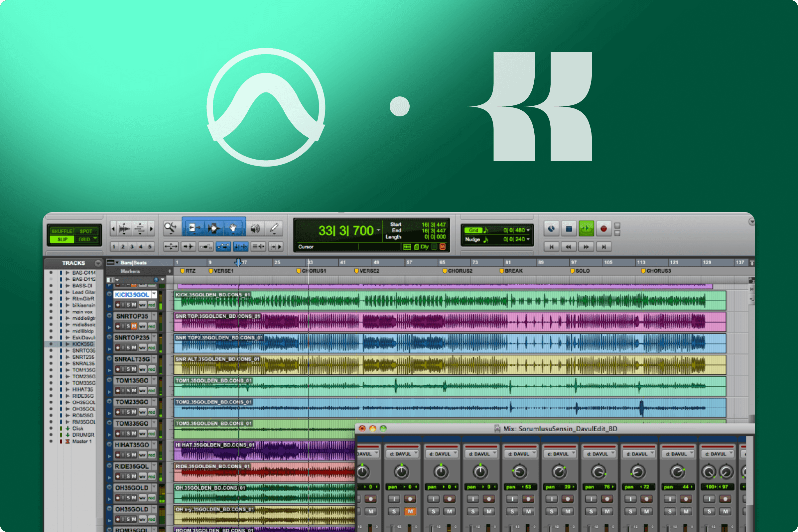Enable Shuffle edit mode

coord(62,231)
